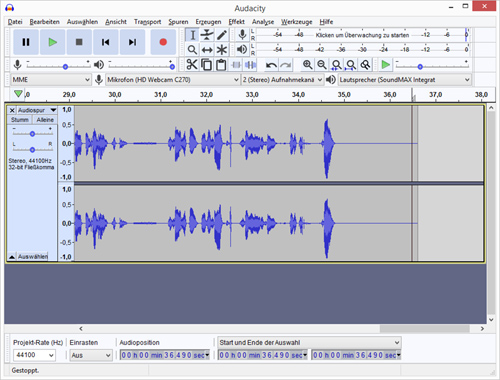
Task: Open the Projekt-Rate 44100 dropdown
Action: coord(34,355)
